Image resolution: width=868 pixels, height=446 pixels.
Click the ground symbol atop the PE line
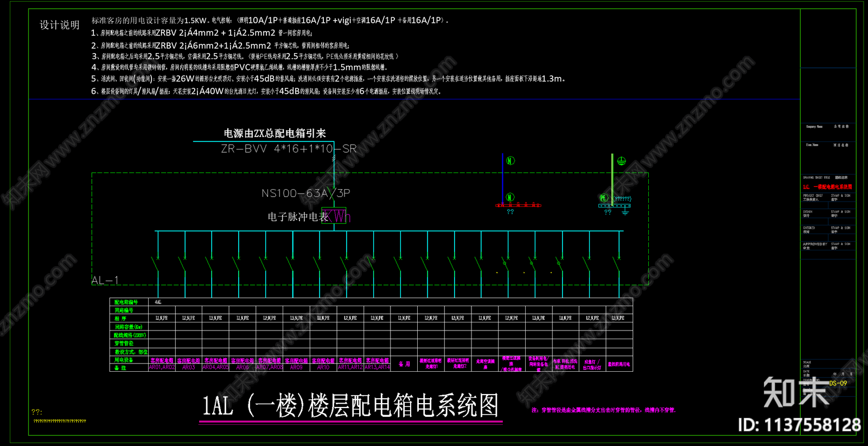(x=622, y=161)
